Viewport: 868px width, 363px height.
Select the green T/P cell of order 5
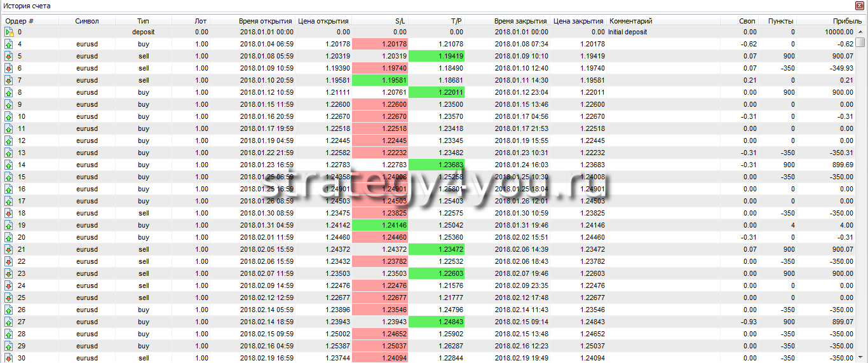(435, 57)
